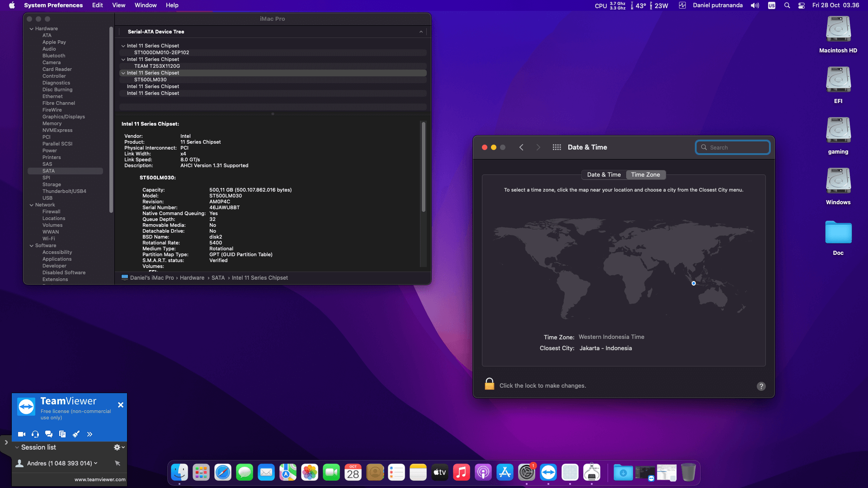The width and height of the screenshot is (868, 488).
Task: Select Graphics/Displays in the sidebar
Action: click(64, 117)
